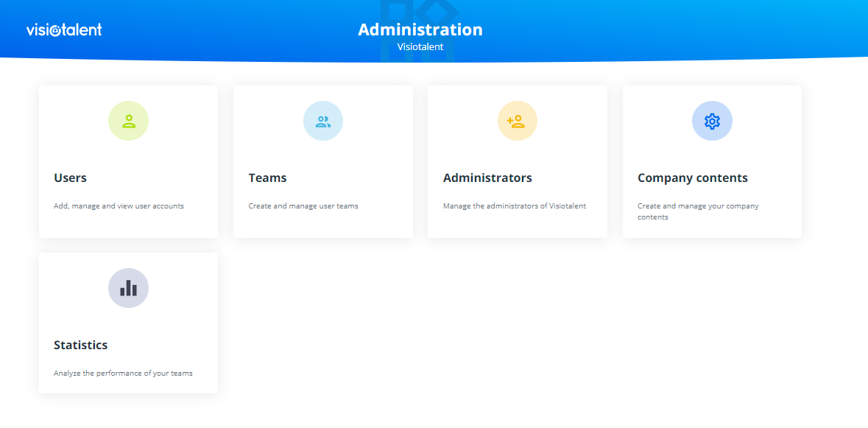Image resolution: width=868 pixels, height=428 pixels.
Task: Open the Teams heading link
Action: tap(267, 178)
